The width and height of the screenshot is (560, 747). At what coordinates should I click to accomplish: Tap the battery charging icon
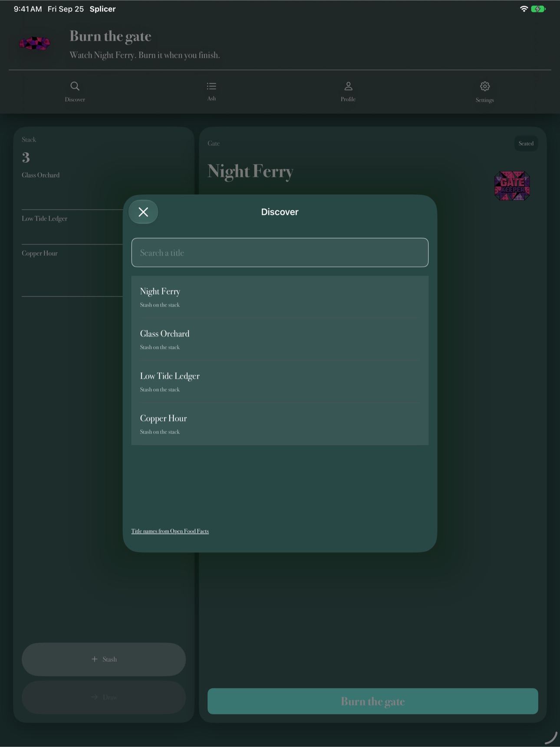point(538,9)
